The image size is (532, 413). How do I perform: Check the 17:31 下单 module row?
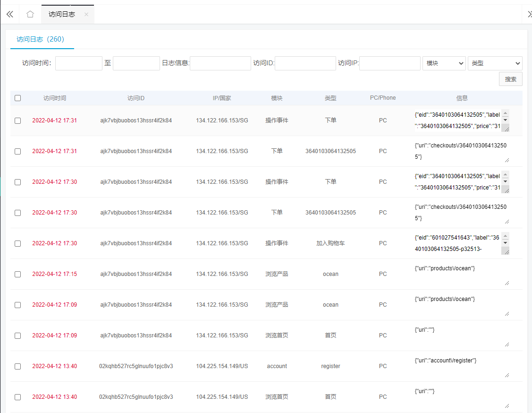tap(17, 152)
